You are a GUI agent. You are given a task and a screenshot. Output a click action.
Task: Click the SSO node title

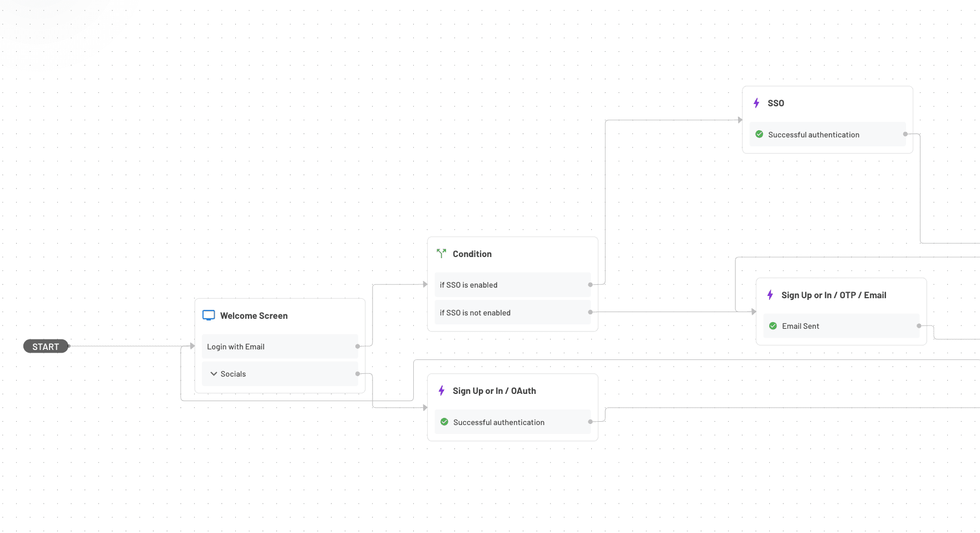pyautogui.click(x=776, y=102)
